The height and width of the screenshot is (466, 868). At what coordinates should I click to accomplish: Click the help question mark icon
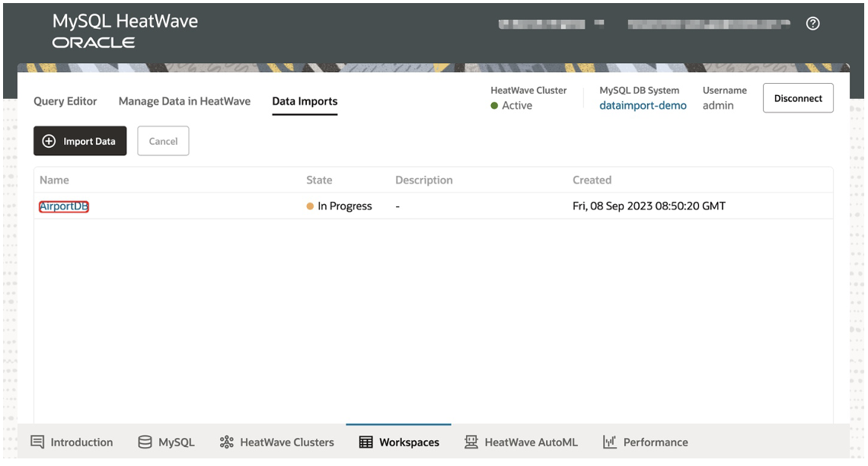812,24
